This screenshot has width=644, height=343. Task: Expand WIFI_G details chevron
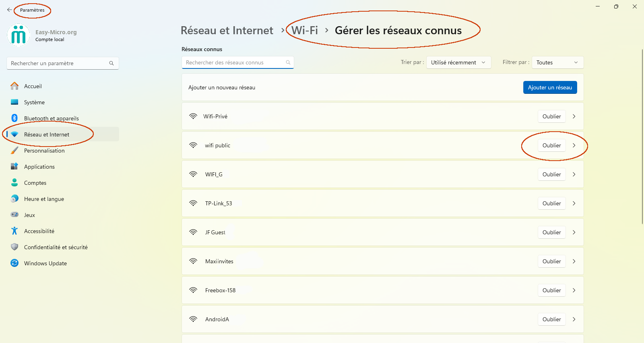pyautogui.click(x=574, y=174)
